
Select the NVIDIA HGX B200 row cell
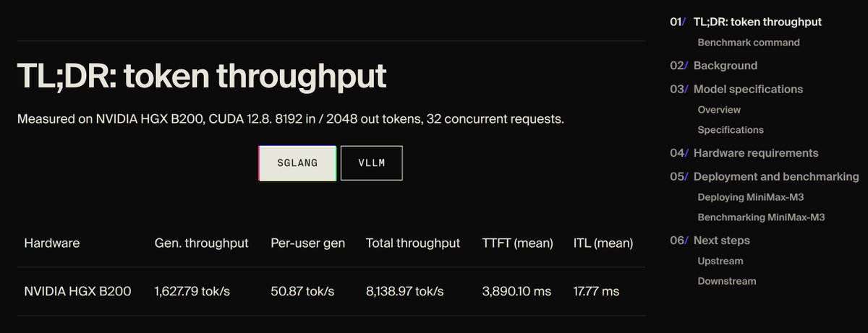click(78, 292)
